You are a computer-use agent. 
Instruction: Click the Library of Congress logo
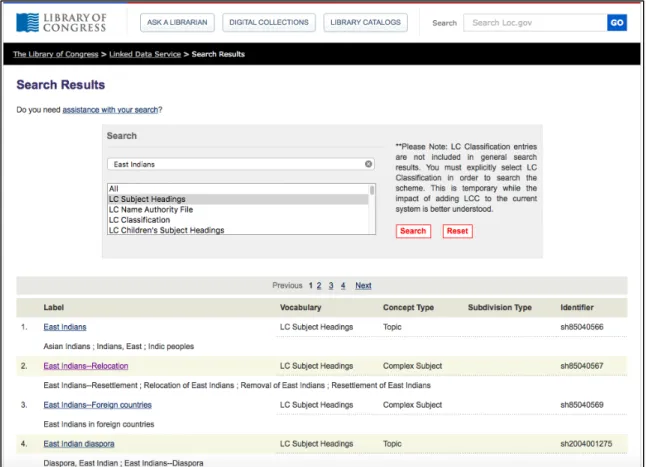[x=61, y=22]
